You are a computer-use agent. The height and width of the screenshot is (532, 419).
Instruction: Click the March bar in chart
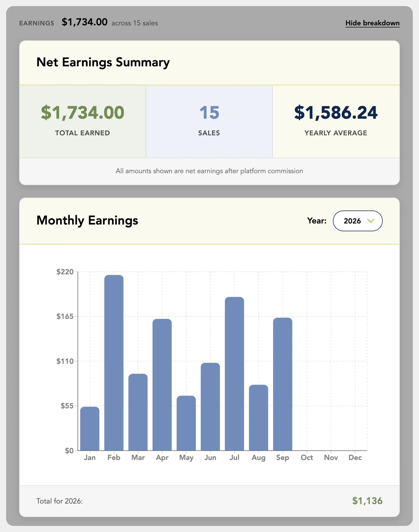138,412
